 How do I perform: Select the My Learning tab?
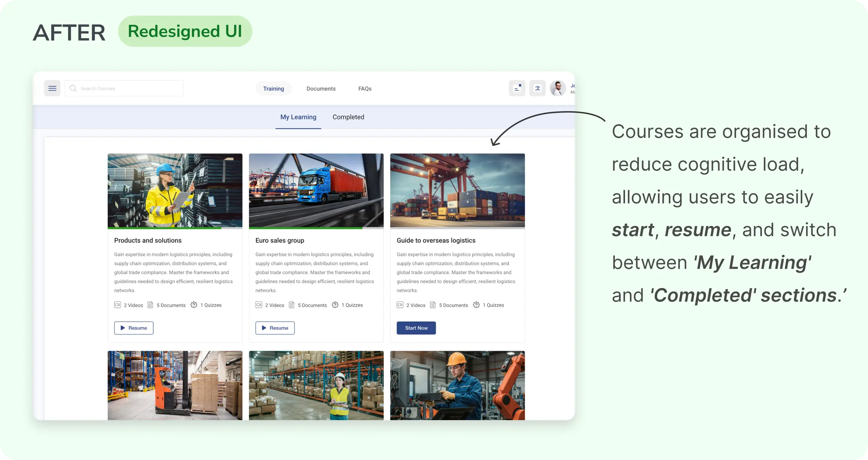pyautogui.click(x=298, y=117)
